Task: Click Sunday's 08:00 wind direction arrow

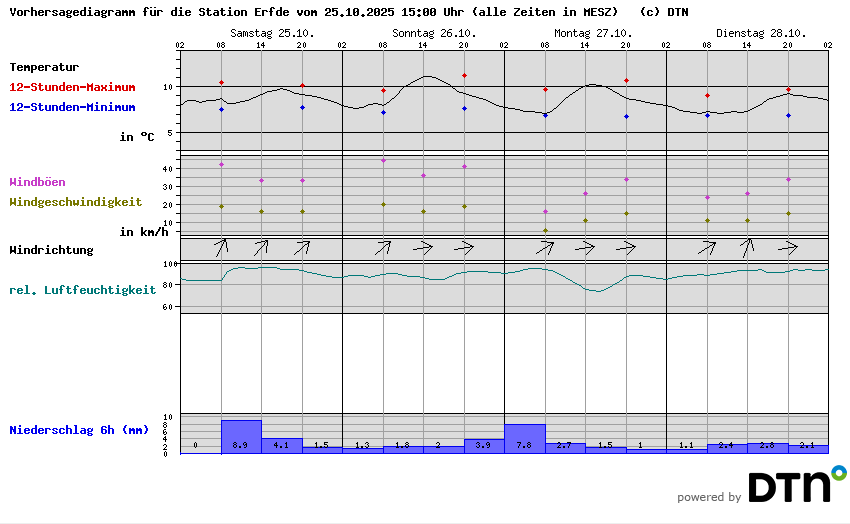Action: click(x=383, y=246)
